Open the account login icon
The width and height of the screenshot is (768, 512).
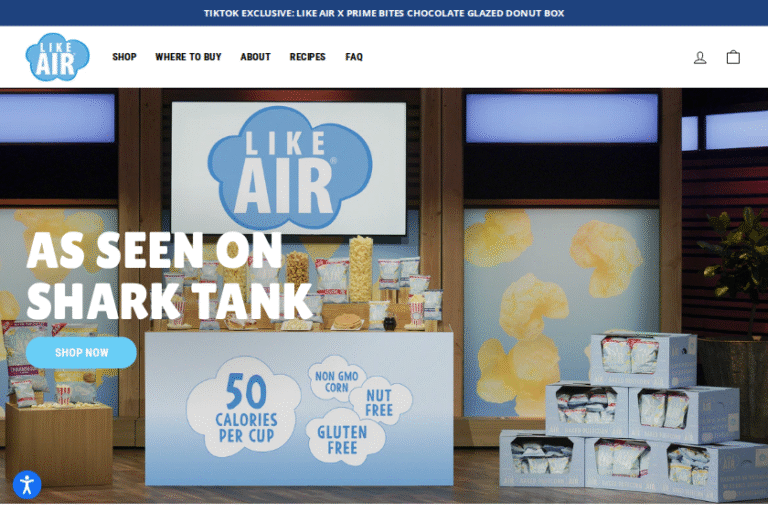(x=700, y=57)
